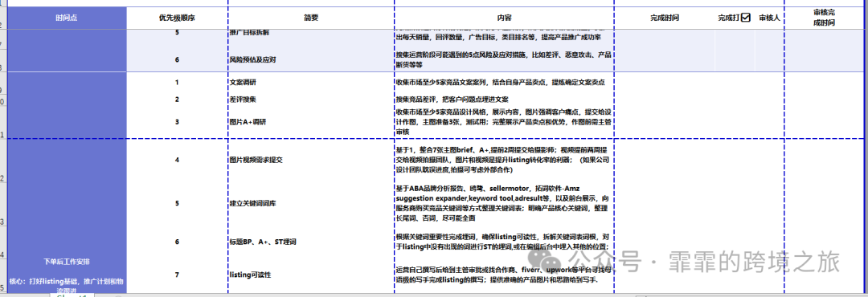Select the 内容 header cell
The width and height of the screenshot is (868, 297).
(x=504, y=18)
